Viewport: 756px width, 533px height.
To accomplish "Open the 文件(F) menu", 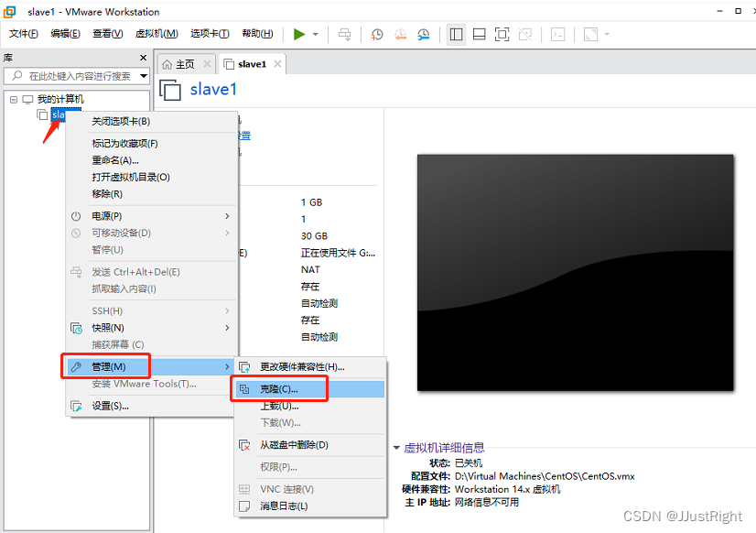I will 24,33.
